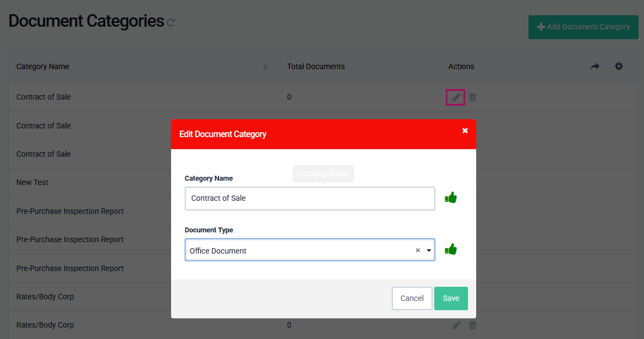This screenshot has width=644, height=339.
Task: Click the Add Document Category button
Action: [x=583, y=27]
